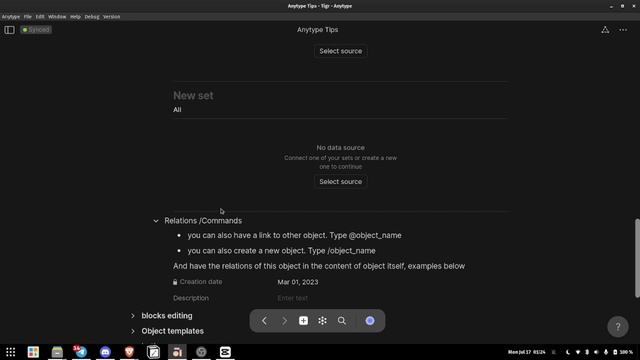Open the Anytype cube icon in taskbar

tap(153, 352)
